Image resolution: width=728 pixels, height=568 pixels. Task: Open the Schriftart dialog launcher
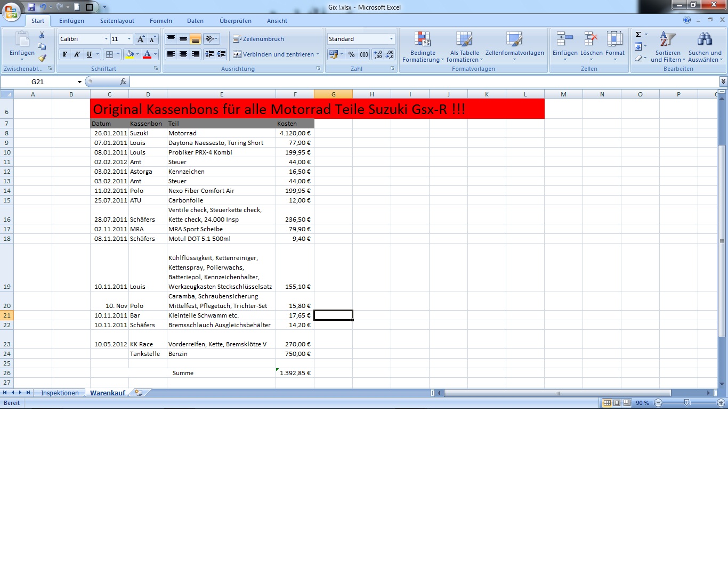tap(156, 69)
